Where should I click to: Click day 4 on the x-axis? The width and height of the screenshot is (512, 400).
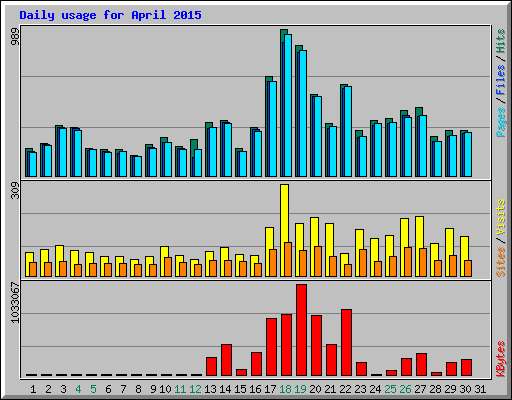click(x=78, y=389)
